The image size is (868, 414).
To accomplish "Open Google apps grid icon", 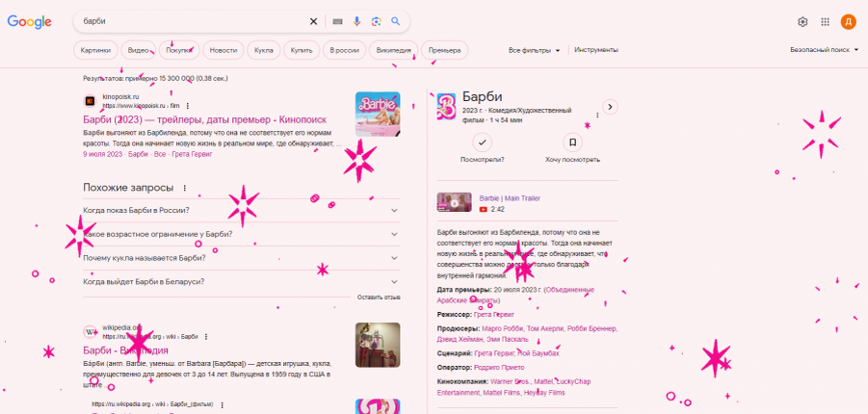I will point(825,21).
